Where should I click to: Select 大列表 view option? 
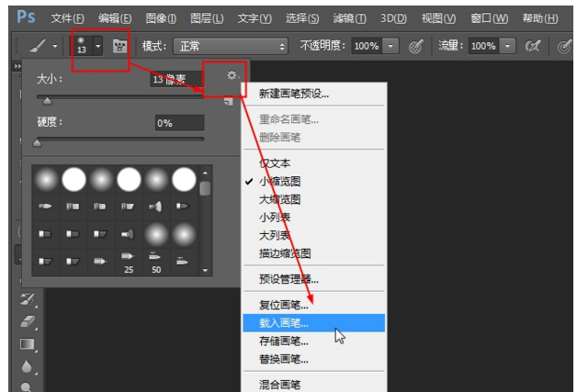275,235
